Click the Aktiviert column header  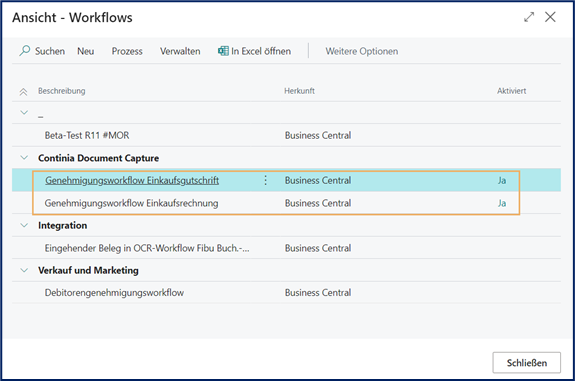[511, 91]
